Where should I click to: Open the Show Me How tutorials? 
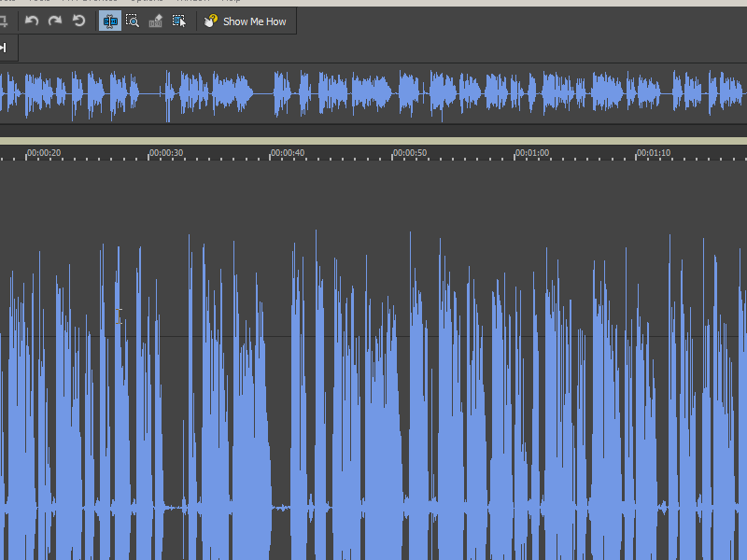click(x=246, y=21)
